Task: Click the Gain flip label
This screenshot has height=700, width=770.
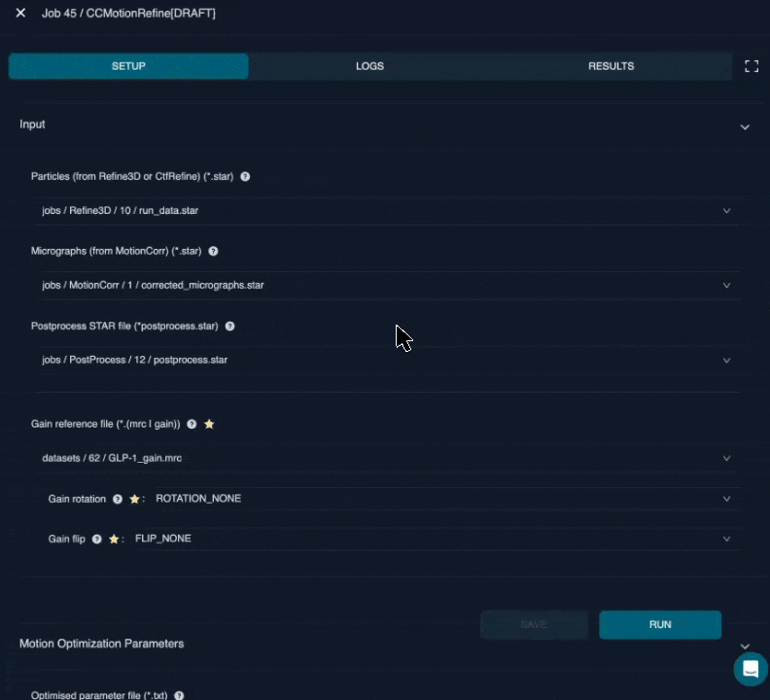Action: [x=67, y=539]
